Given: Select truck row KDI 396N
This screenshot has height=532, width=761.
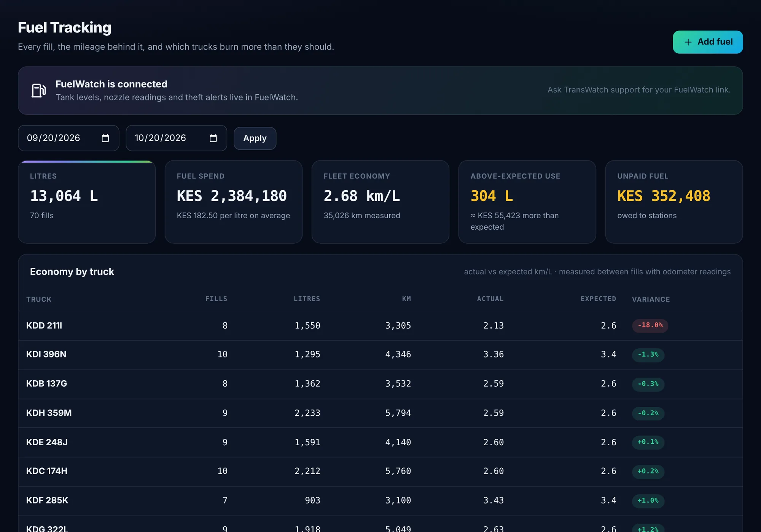Looking at the screenshot, I should [380, 354].
